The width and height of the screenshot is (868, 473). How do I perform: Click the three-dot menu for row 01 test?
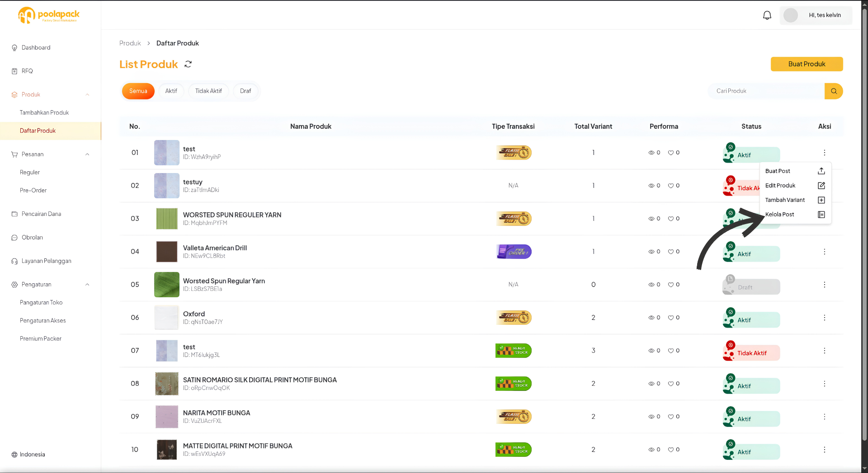(x=824, y=153)
